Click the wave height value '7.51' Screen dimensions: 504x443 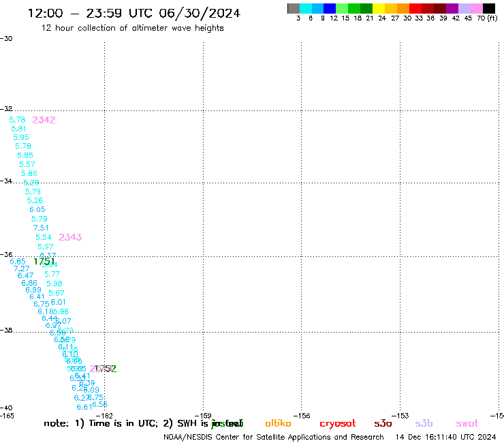click(x=41, y=228)
